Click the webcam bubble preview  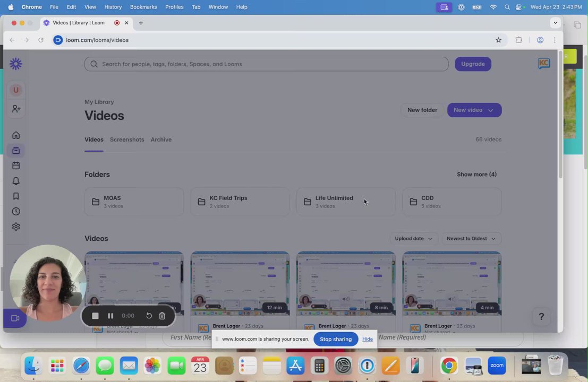pyautogui.click(x=48, y=283)
